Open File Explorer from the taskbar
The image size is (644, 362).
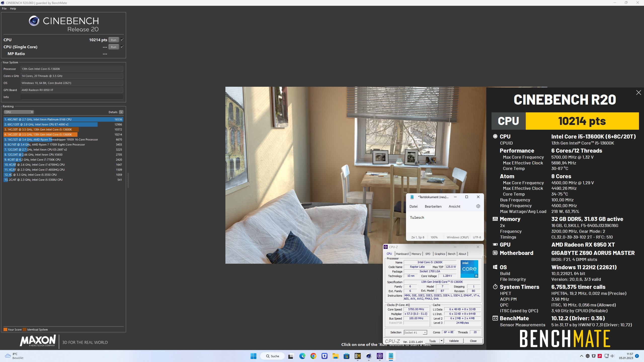click(x=335, y=356)
